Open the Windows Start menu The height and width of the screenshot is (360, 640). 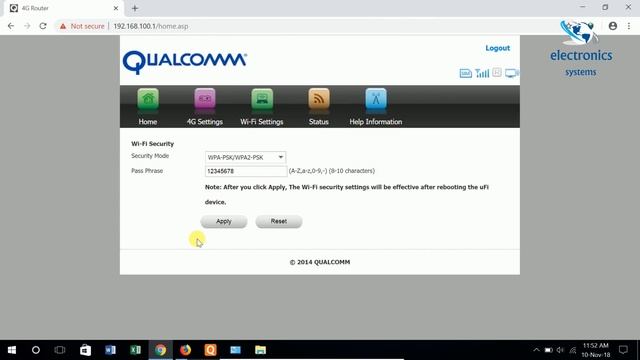[x=12, y=350]
